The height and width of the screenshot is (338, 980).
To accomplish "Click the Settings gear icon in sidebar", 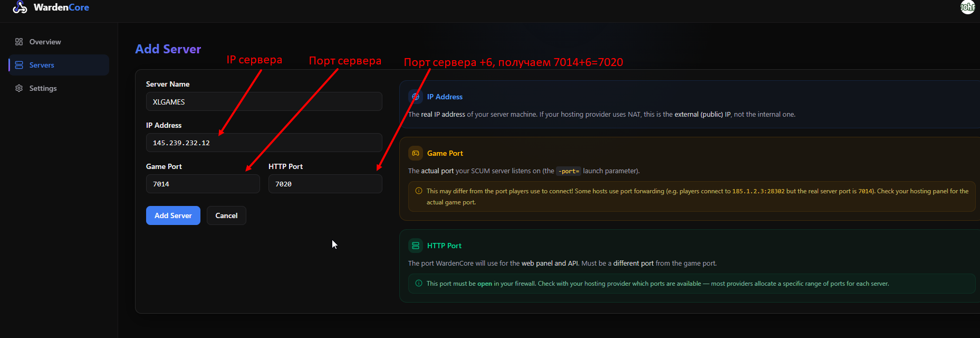I will click(19, 88).
